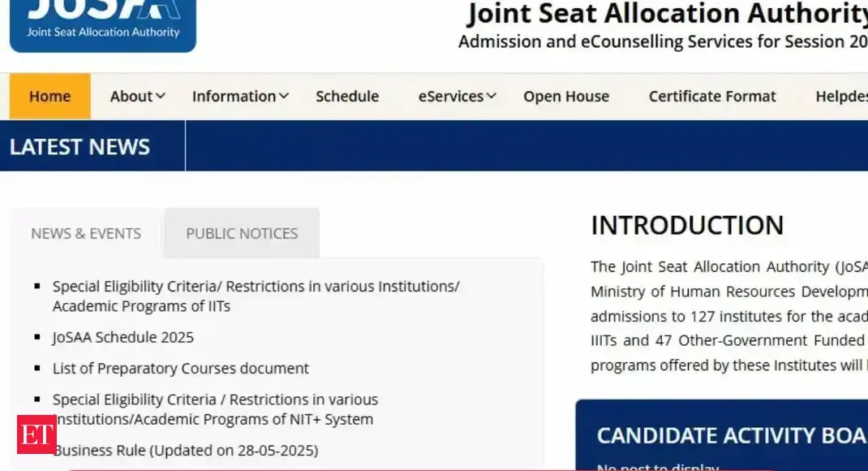Click the Candidate Activity Board header
This screenshot has width=868, height=471.
(730, 435)
